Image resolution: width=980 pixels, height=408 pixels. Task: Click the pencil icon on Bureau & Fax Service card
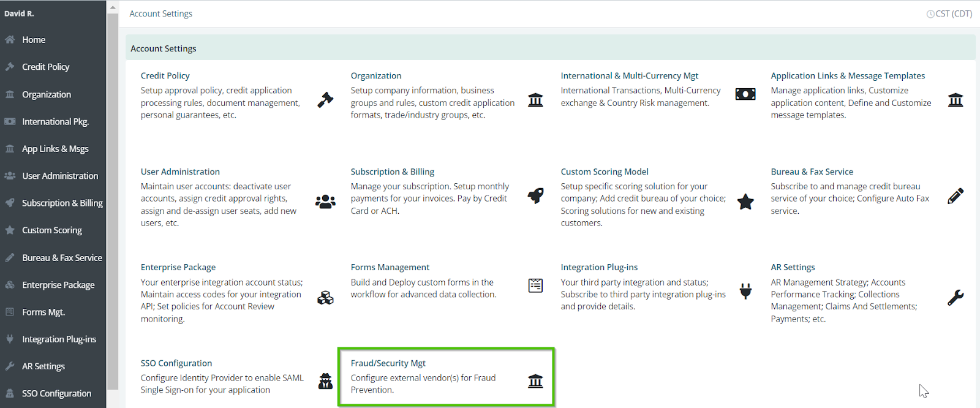coord(956,196)
